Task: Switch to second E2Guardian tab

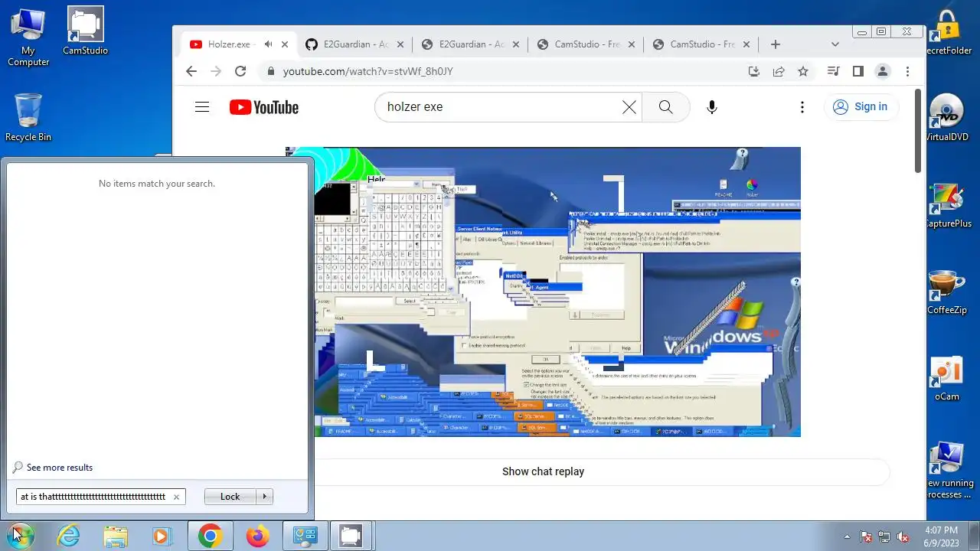Action: click(470, 44)
